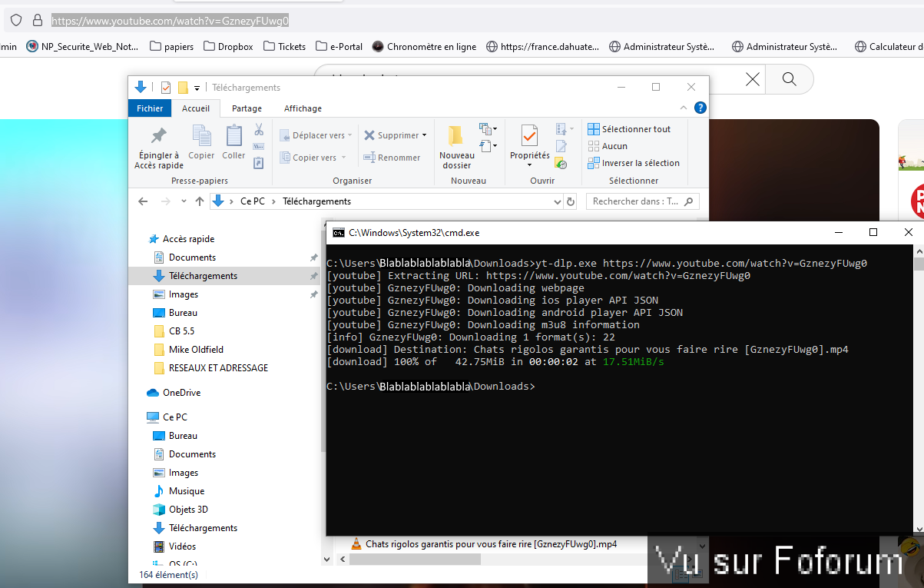Viewport: 924px width, 588px height.
Task: Click the browser search magnifier icon
Action: (789, 79)
